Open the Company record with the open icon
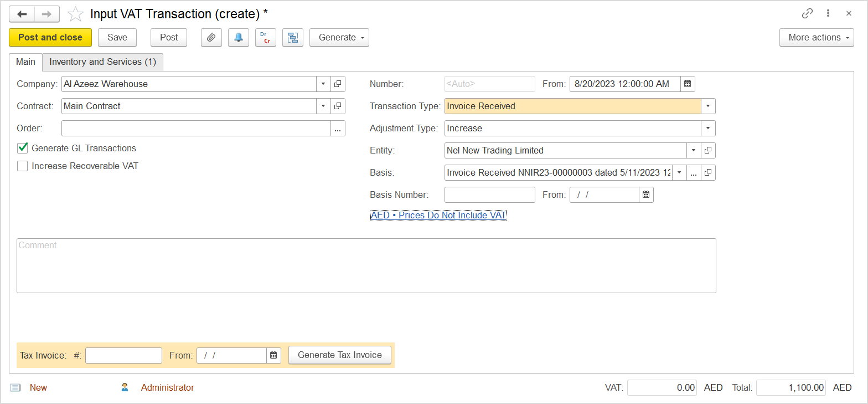This screenshot has height=404, width=868. [338, 84]
